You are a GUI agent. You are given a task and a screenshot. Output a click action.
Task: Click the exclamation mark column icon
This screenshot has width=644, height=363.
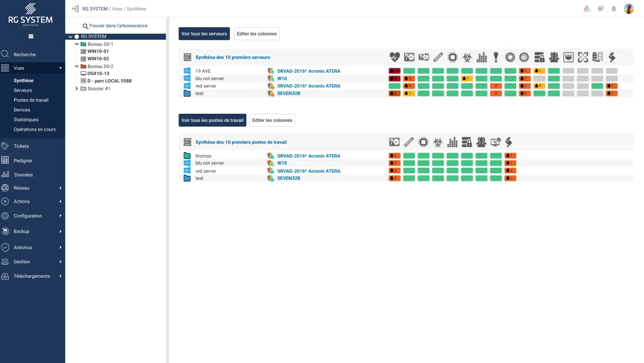tap(496, 57)
